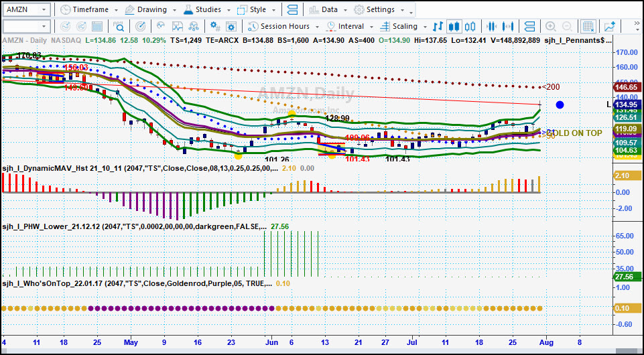This screenshot has height=355, width=644.
Task: Click the stacked labels icon beside Style
Action: coord(292,9)
